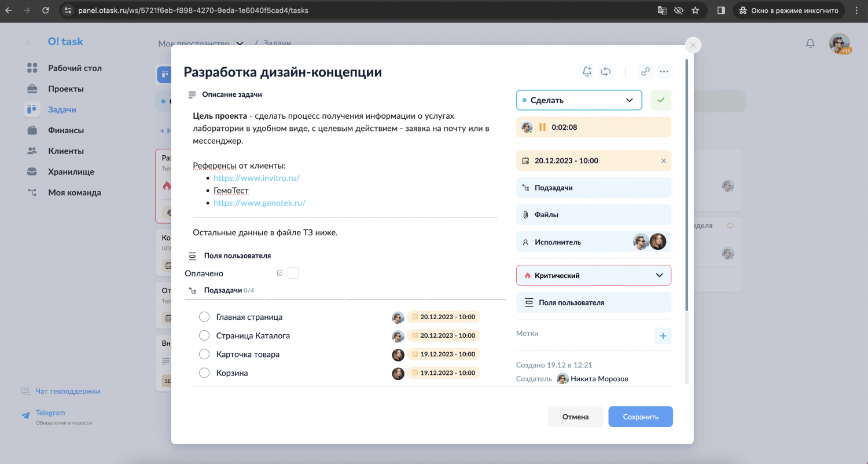Screen dimensions: 868x464
Task: Open the three-dots more options menu
Action: tap(664, 71)
